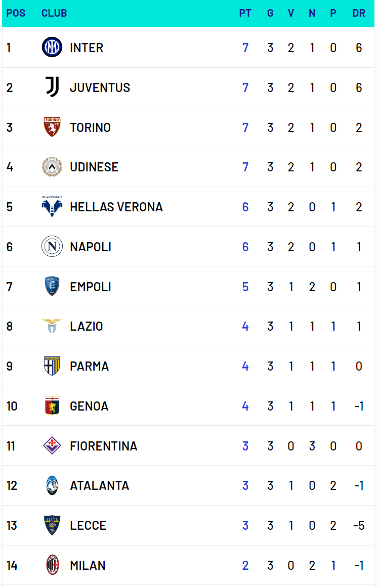Sort by the PT column header
The image size is (379, 588).
[245, 13]
